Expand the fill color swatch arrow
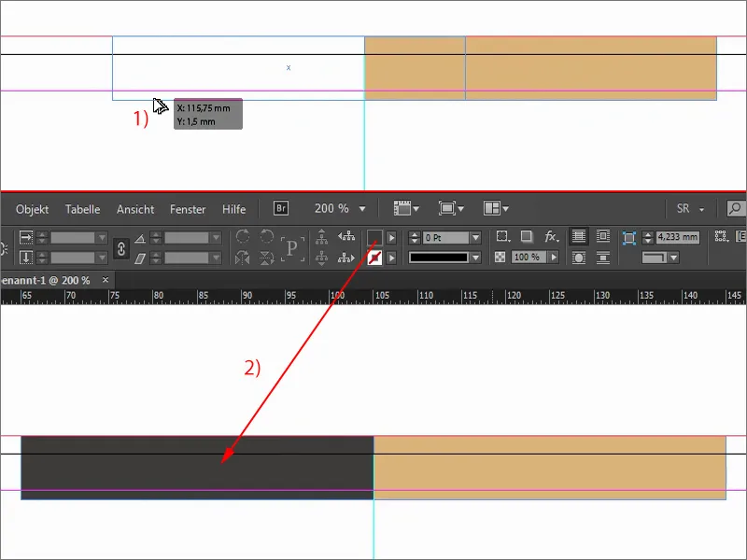Screen dimensions: 747x560 click(391, 238)
